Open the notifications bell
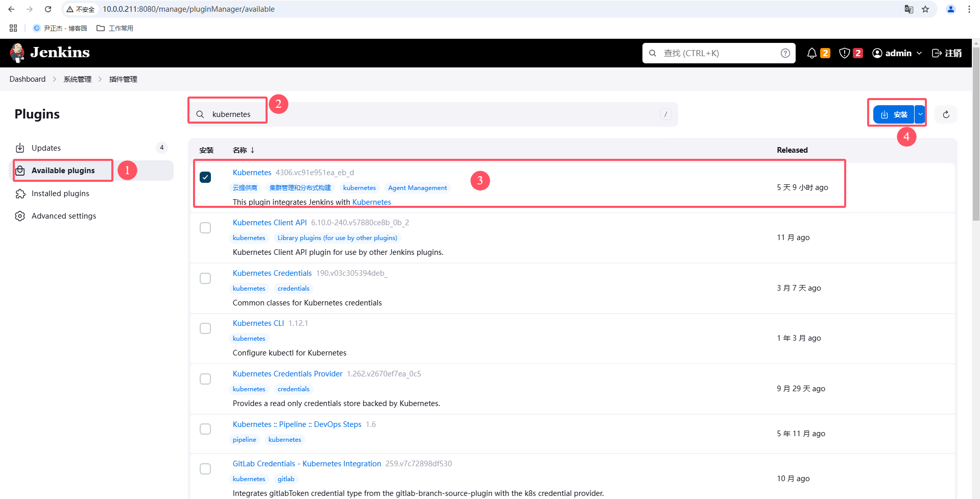This screenshot has width=980, height=499. pyautogui.click(x=811, y=53)
